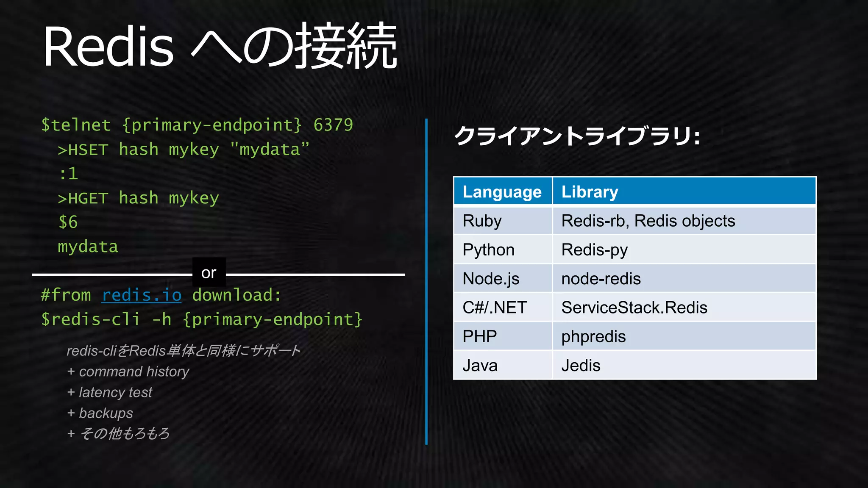Select the '$redis-cli -h {primary-endpoint}' line
The image size is (868, 488).
tap(202, 319)
